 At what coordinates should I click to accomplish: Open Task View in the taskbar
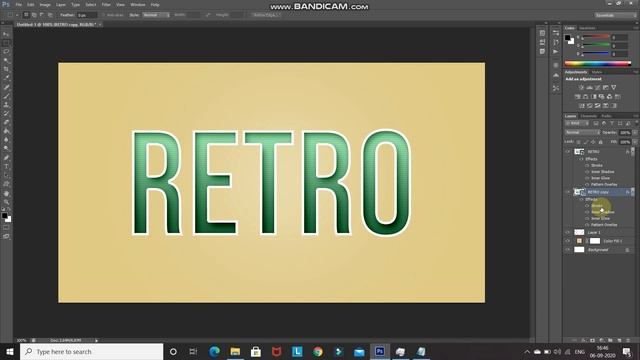193,351
